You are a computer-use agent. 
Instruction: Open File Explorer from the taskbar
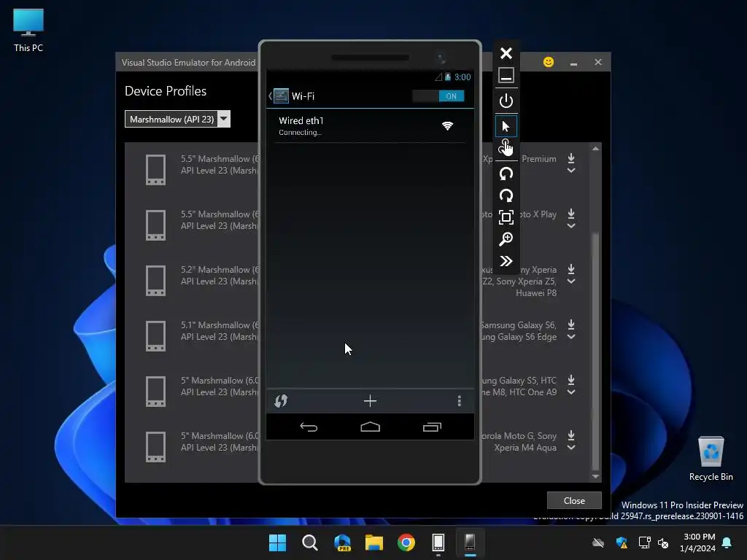tap(374, 542)
